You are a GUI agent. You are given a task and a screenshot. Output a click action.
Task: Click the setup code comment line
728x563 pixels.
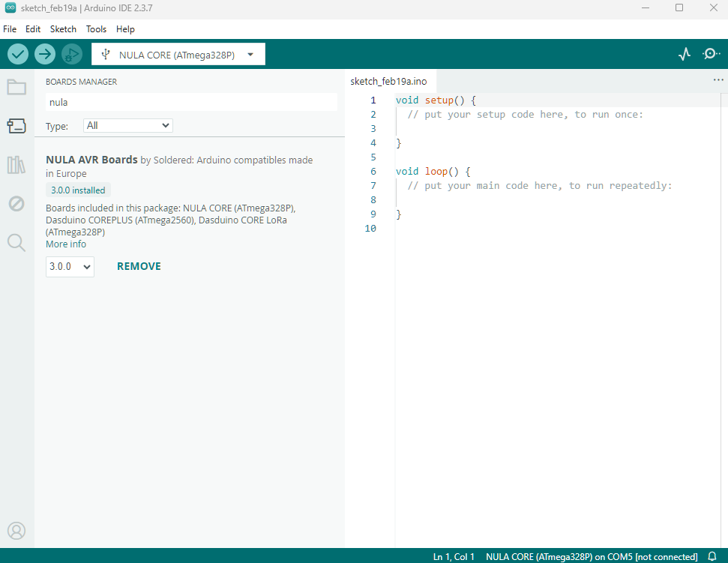click(525, 115)
